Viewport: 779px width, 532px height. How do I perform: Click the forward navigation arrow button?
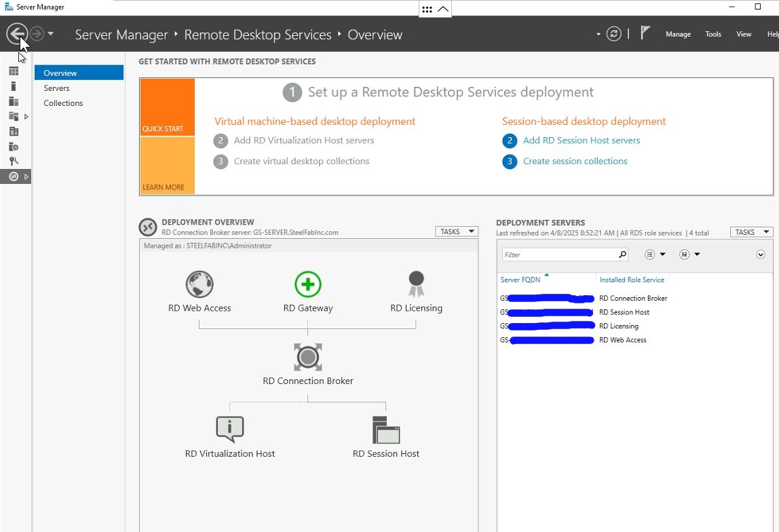(x=37, y=34)
